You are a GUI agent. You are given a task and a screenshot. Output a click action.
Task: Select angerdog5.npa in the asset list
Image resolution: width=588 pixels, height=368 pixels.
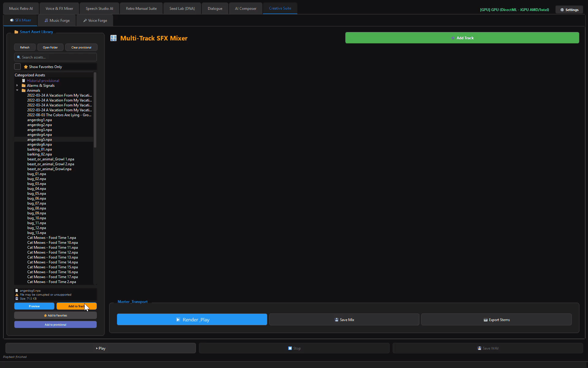40,140
